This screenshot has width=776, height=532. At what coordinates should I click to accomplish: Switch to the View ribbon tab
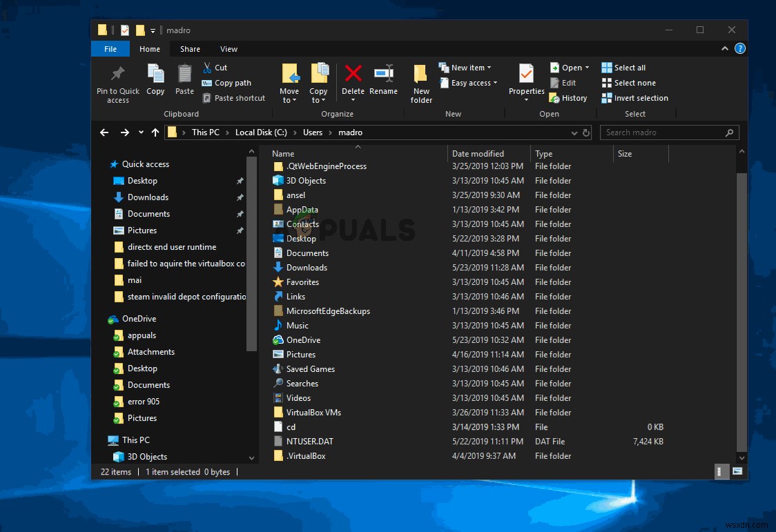coord(229,49)
